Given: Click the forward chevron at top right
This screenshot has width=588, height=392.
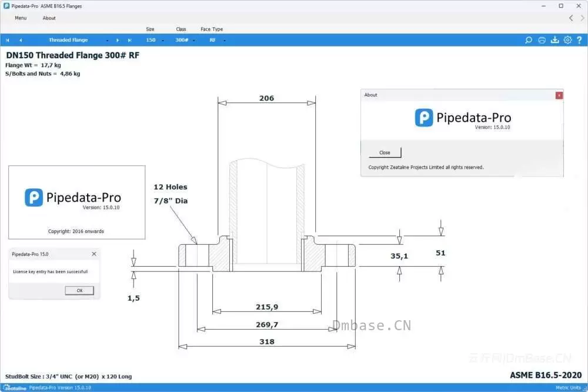Looking at the screenshot, I should (582, 18).
